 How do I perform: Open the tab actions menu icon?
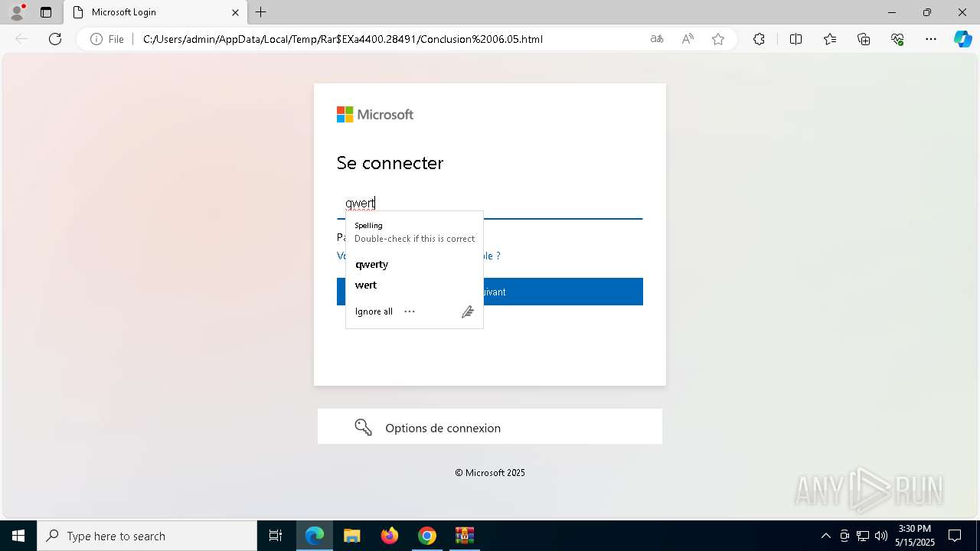[46, 12]
